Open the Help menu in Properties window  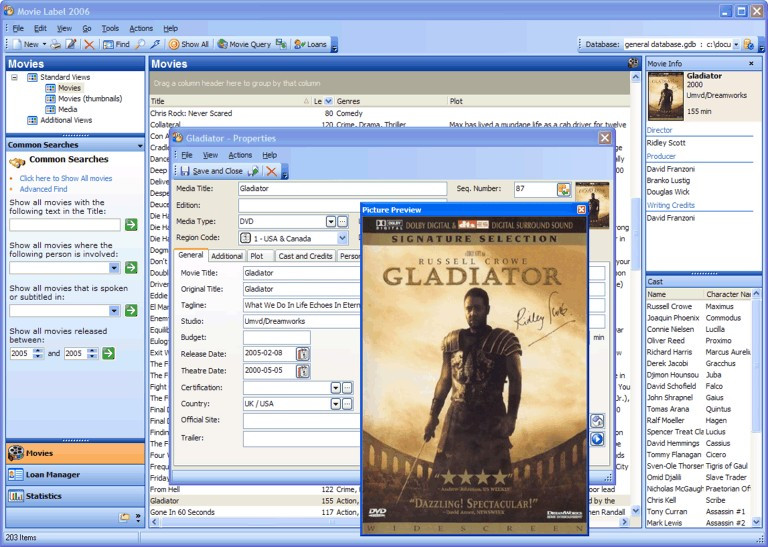click(x=269, y=155)
